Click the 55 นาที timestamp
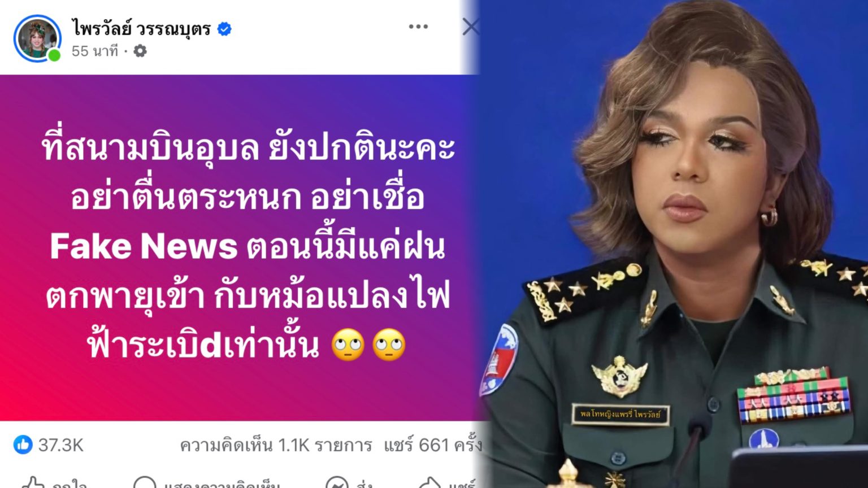The height and width of the screenshot is (488, 868). click(x=94, y=51)
